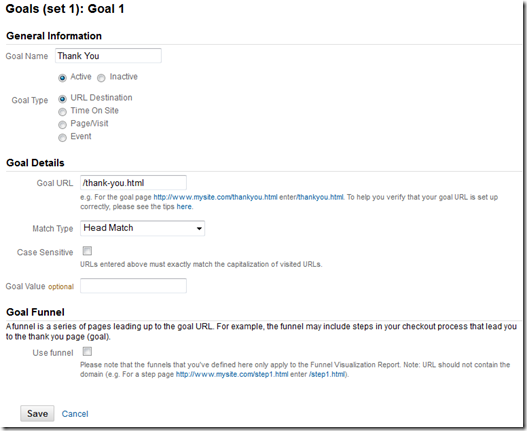Open the mysite.com/step1.html example link
Screen dimensions: 527x431
coord(232,374)
